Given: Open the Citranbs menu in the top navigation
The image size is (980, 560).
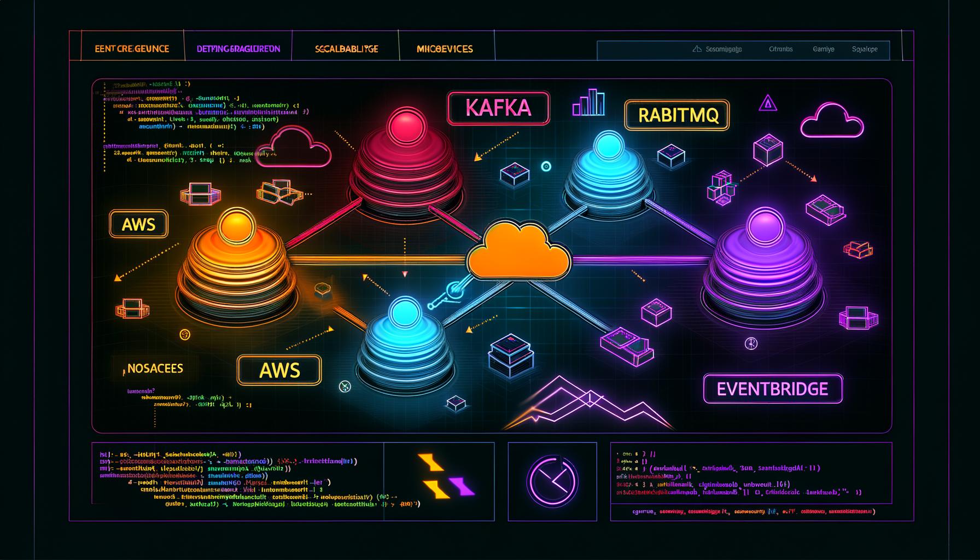Looking at the screenshot, I should click(x=780, y=49).
